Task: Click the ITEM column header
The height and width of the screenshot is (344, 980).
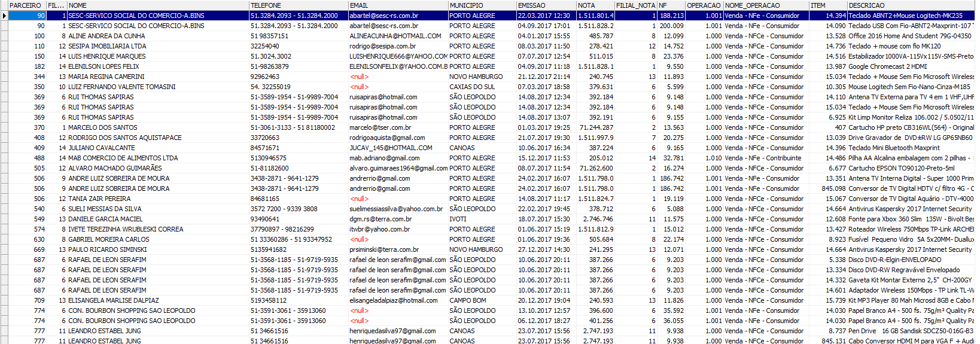Action: (x=828, y=5)
